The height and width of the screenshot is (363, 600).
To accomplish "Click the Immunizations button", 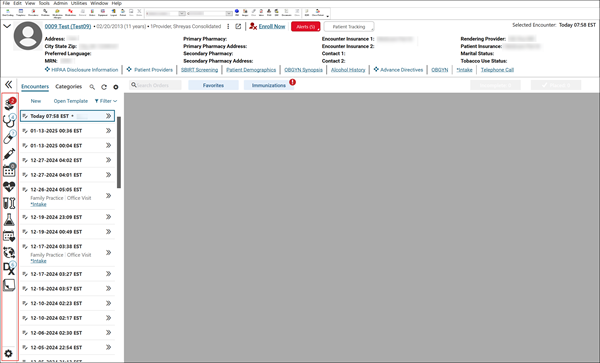I will tap(269, 85).
